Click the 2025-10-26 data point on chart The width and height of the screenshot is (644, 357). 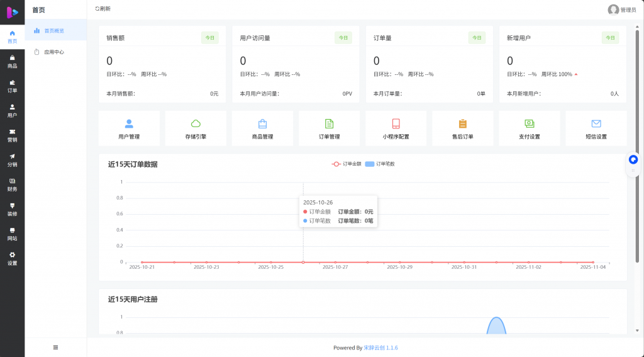303,262
